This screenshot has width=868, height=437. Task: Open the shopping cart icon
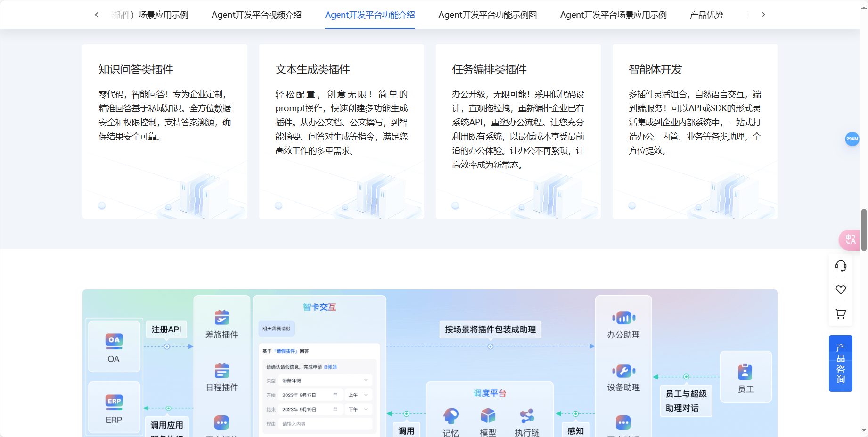[841, 313]
